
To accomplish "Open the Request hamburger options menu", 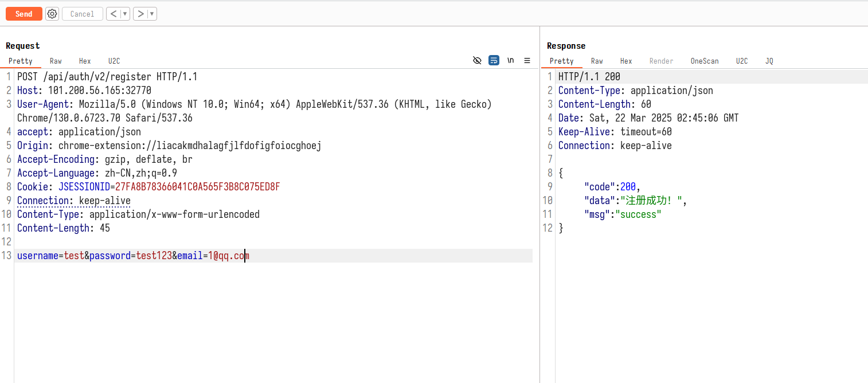I will [x=527, y=61].
